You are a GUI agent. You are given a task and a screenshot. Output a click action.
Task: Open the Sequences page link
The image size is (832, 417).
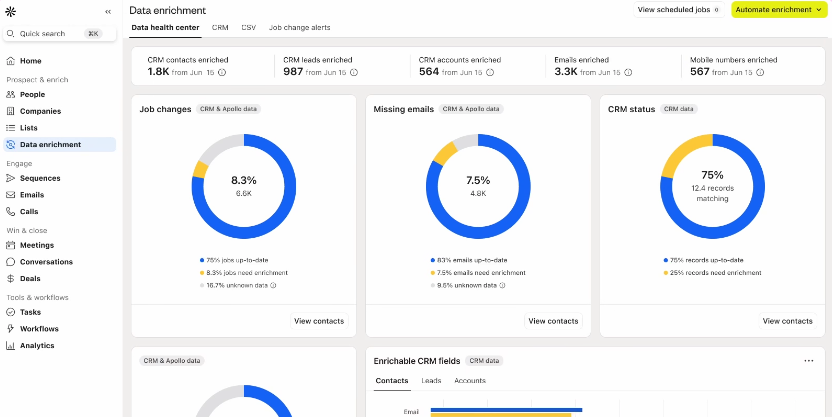coord(40,178)
